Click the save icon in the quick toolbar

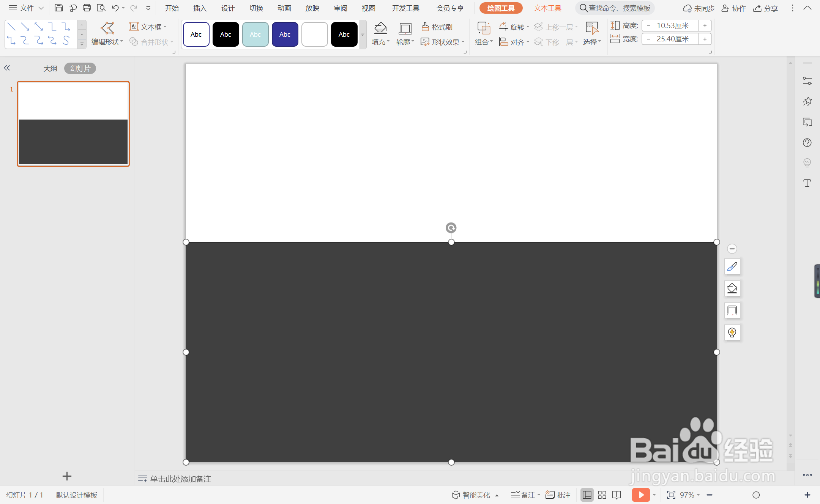[x=58, y=8]
